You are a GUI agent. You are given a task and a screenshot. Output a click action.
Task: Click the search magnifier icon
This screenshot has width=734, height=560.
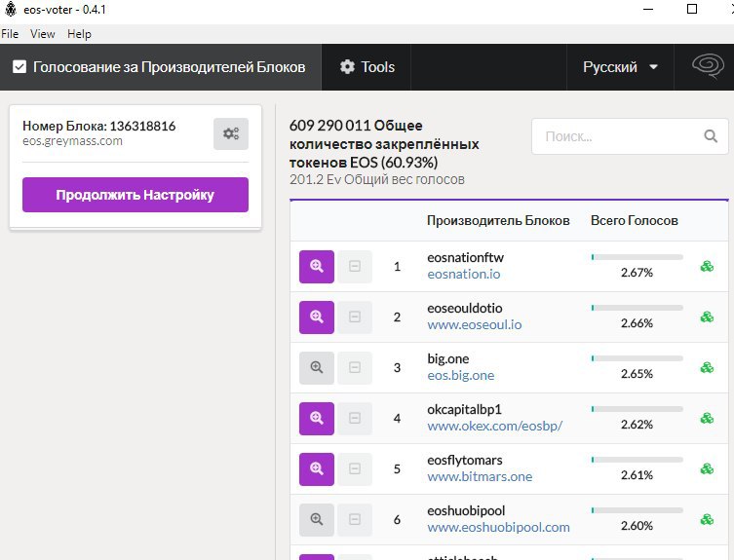click(711, 136)
